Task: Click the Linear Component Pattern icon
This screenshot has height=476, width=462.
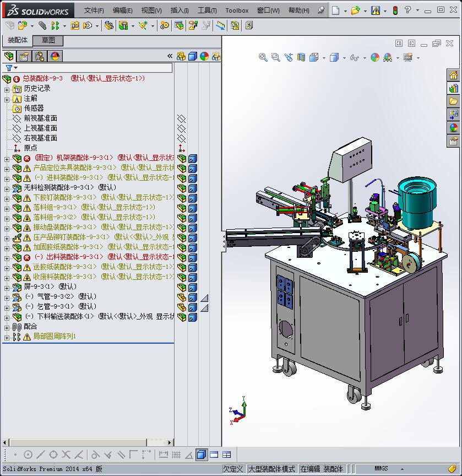Action: click(55, 25)
